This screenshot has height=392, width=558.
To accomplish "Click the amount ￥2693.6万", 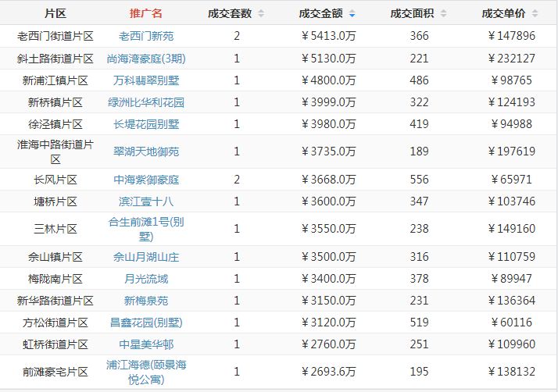I will tap(328, 372).
